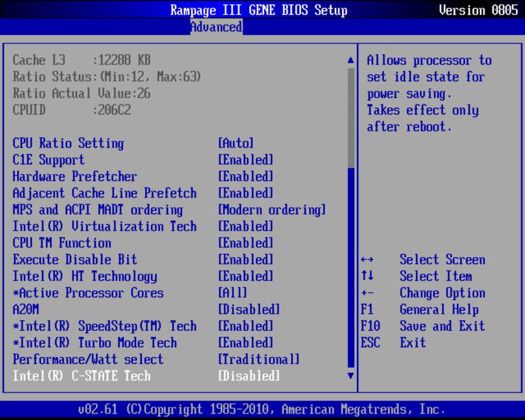Click the Change Option label

click(x=442, y=293)
